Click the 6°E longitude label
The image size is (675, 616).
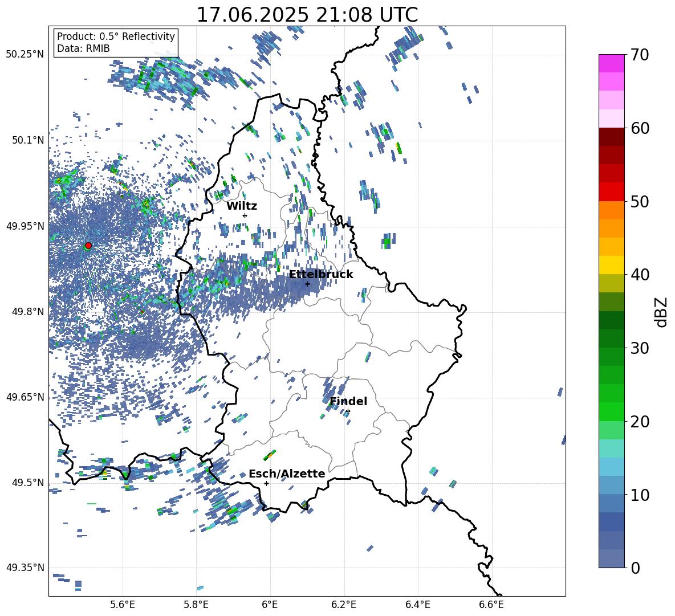point(270,605)
